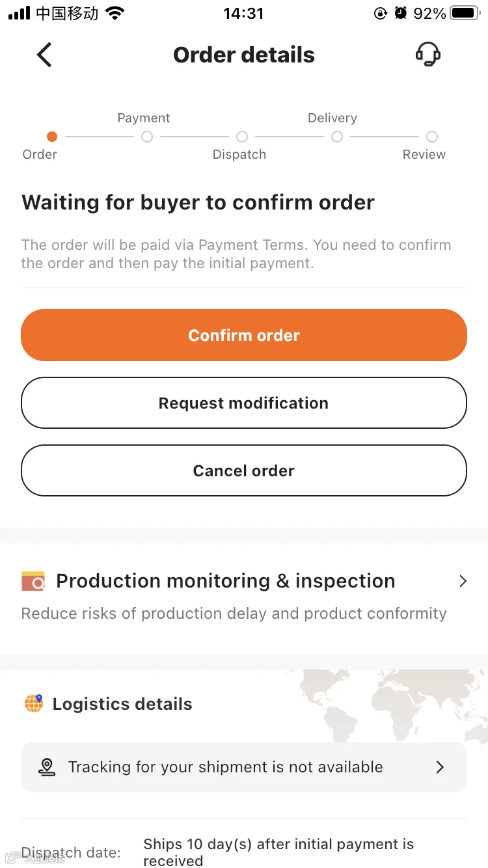Tap the shipment tracking location pin icon
The width and height of the screenshot is (488, 868).
coord(47,767)
